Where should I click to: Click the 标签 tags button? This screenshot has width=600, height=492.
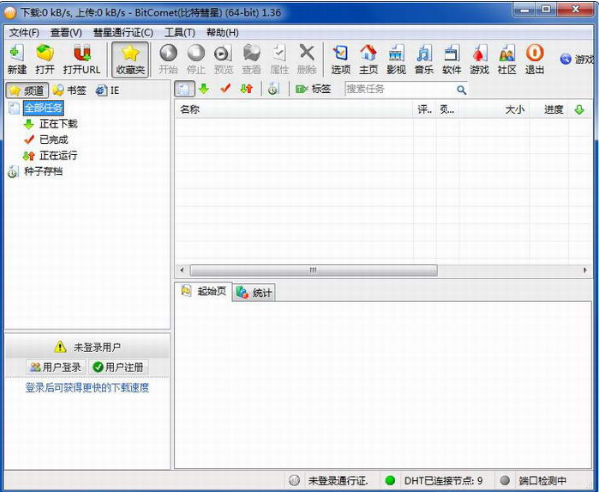pyautogui.click(x=313, y=89)
